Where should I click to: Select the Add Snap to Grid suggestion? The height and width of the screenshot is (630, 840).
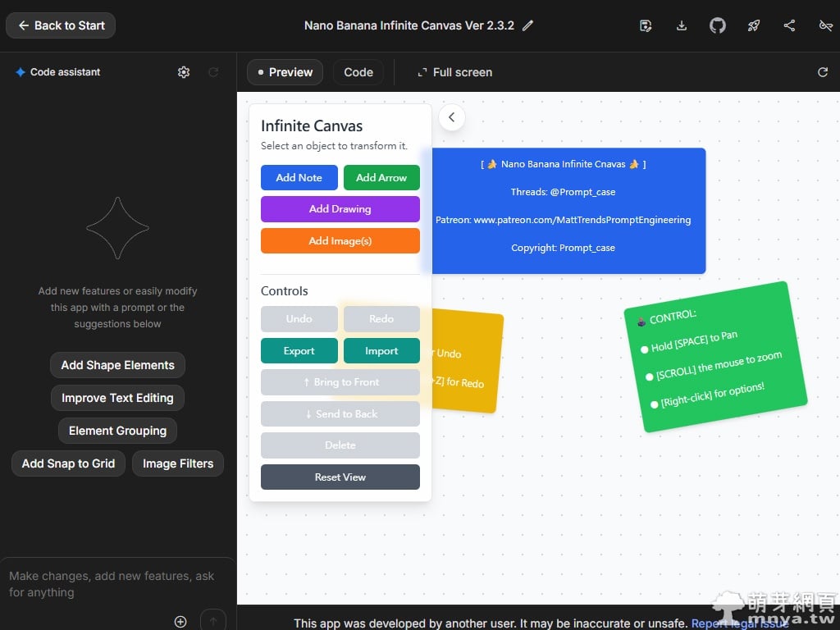pyautogui.click(x=68, y=463)
